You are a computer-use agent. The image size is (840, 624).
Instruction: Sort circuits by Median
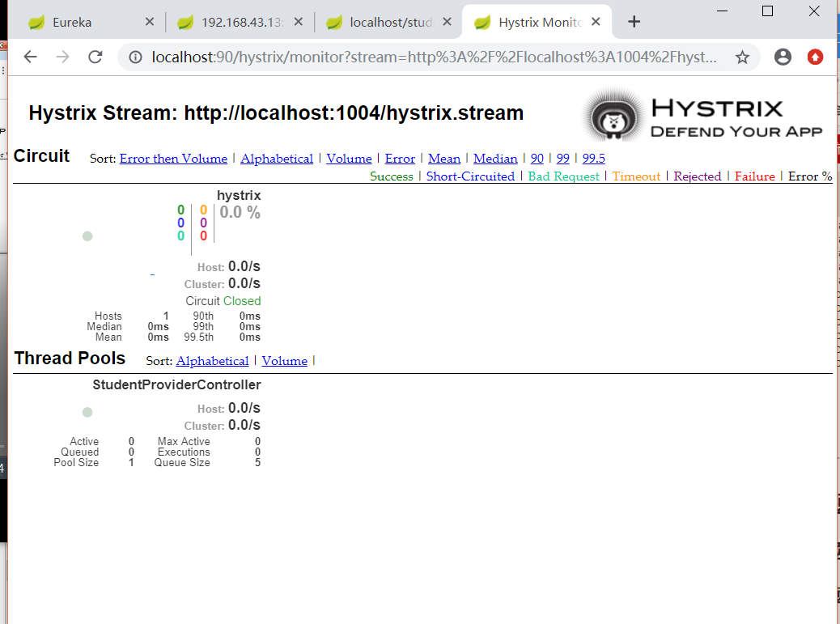point(495,159)
